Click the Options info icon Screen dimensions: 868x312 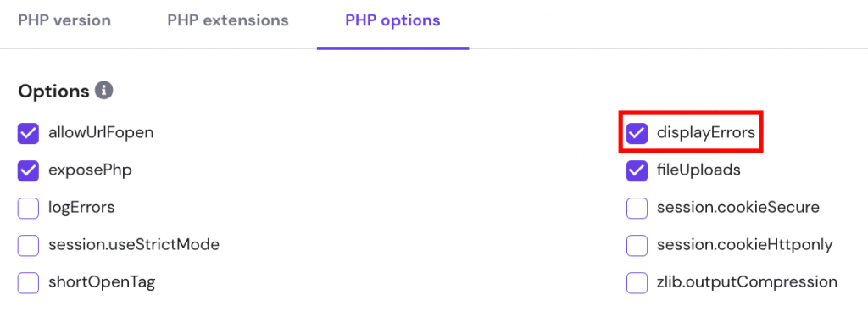pos(103,91)
